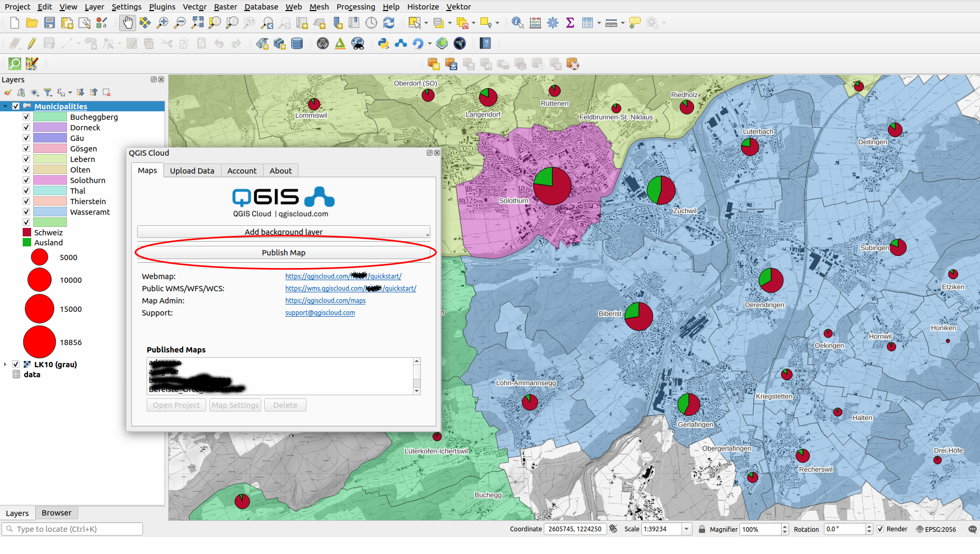The image size is (980, 554).
Task: Open the Field Calculator abacus icon
Action: pyautogui.click(x=535, y=23)
